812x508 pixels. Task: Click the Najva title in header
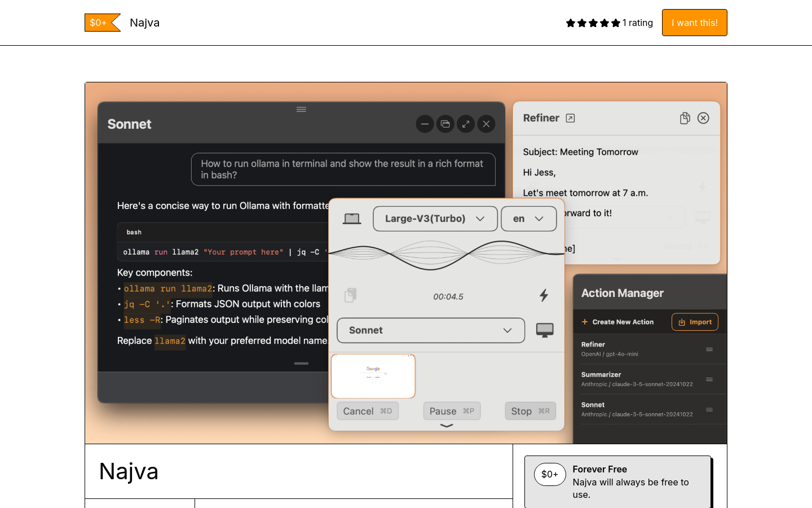point(144,23)
